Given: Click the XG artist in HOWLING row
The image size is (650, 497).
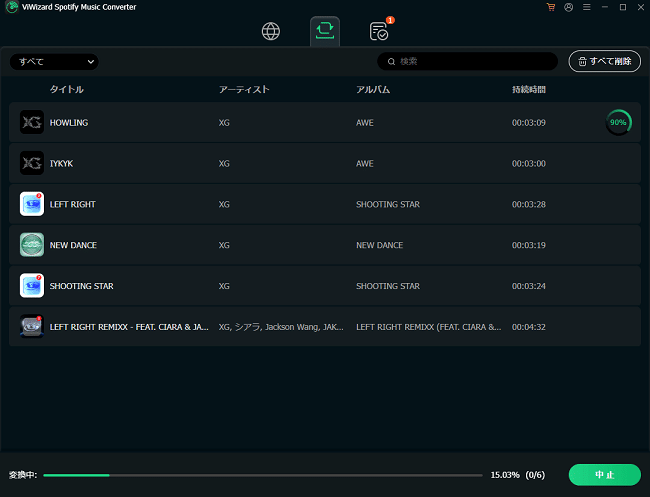Looking at the screenshot, I should 224,123.
